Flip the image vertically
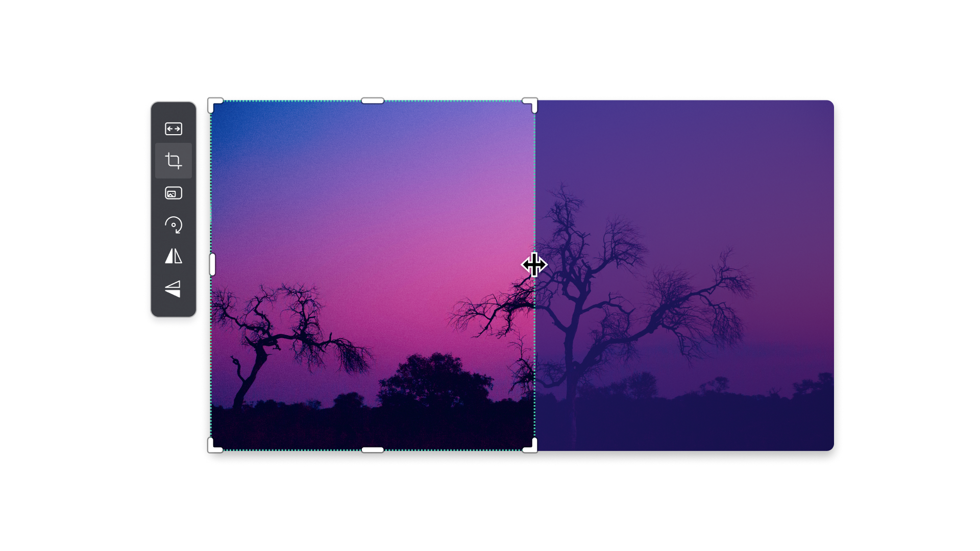The width and height of the screenshot is (980, 551). click(173, 289)
